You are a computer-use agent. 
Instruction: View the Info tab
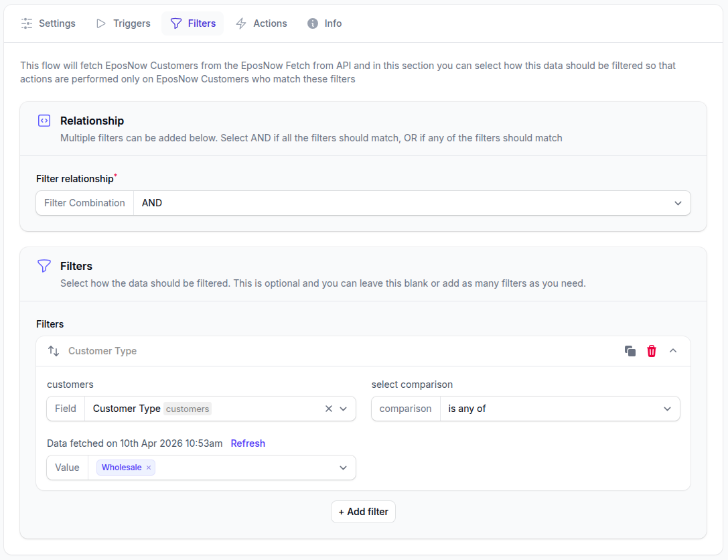point(325,23)
